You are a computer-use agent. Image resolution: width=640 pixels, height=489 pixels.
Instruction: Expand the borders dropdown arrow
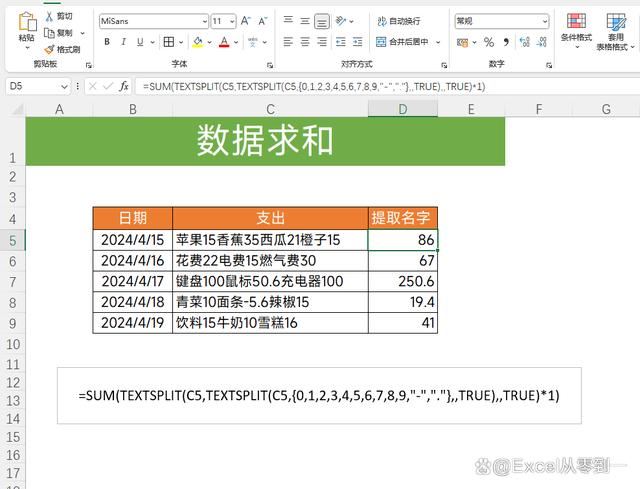point(181,42)
